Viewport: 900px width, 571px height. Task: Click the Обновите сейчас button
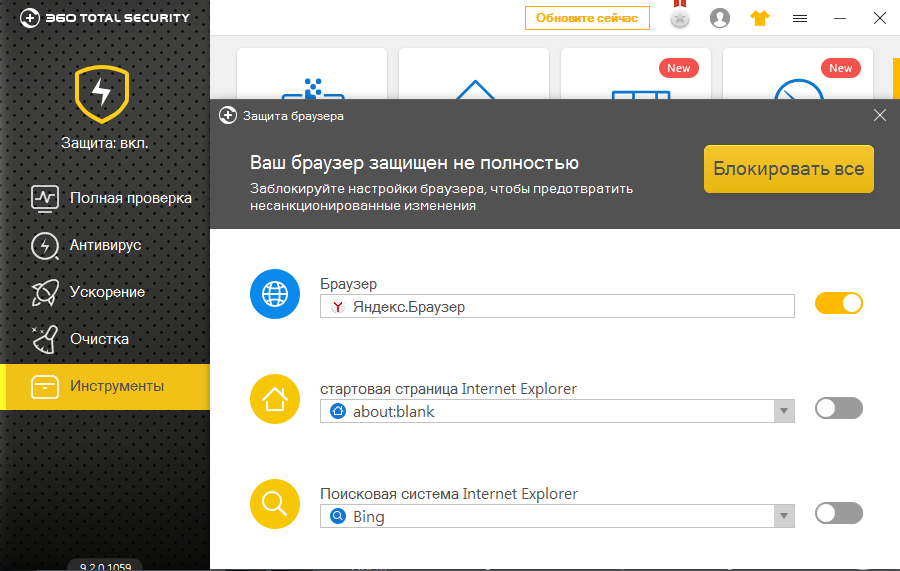point(587,18)
